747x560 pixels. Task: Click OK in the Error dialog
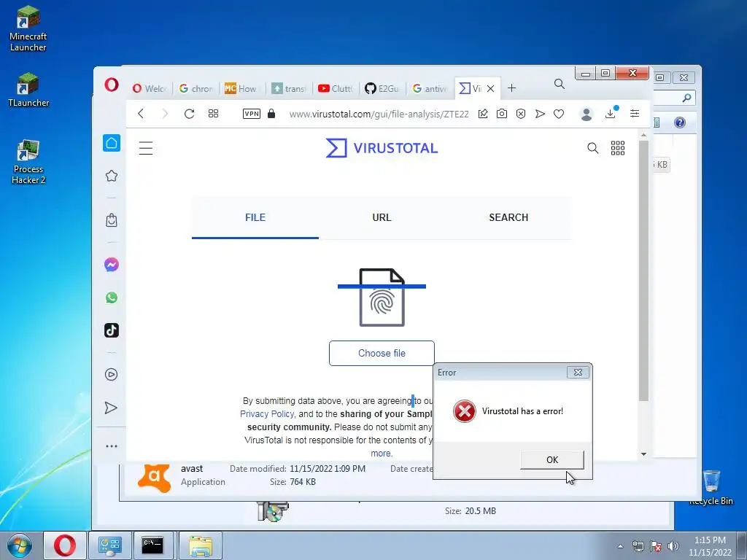point(551,459)
